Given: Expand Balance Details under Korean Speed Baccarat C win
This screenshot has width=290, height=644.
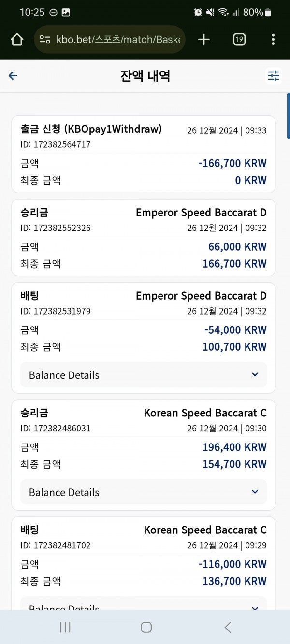Looking at the screenshot, I should (144, 492).
